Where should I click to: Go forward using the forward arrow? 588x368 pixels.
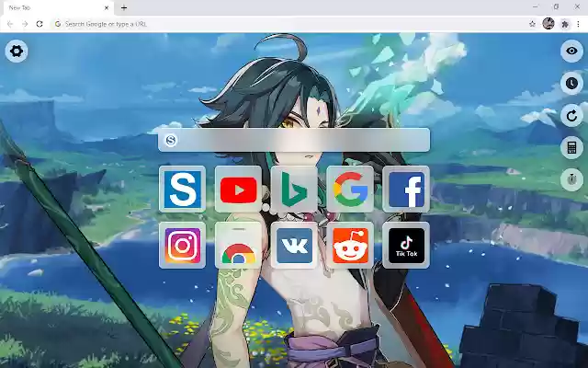(x=25, y=24)
